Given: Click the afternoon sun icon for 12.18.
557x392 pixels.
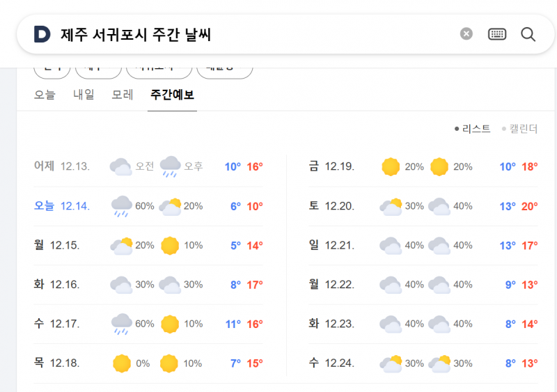Looking at the screenshot, I should [x=169, y=363].
